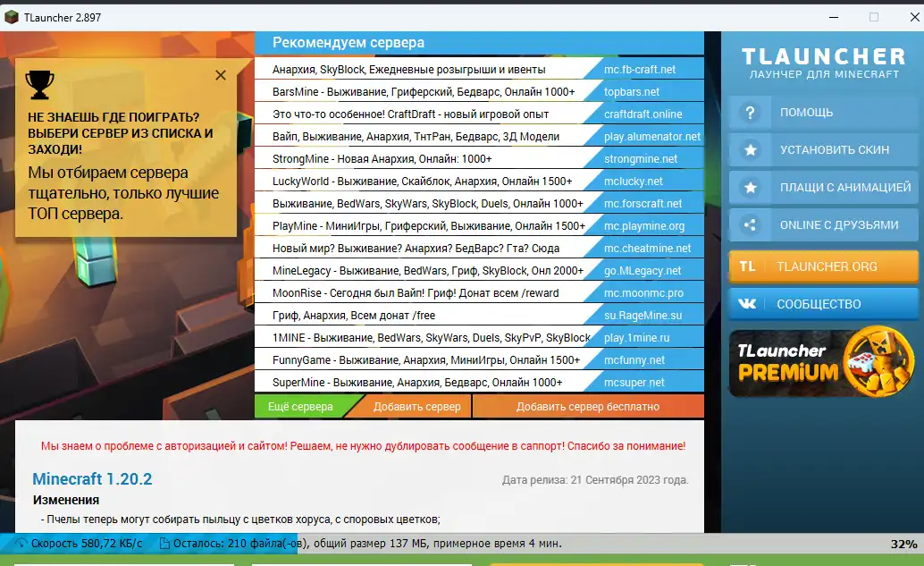This screenshot has height=566, width=924.
Task: Open УСТАНОВИТЬ СКИН
Action: point(823,149)
